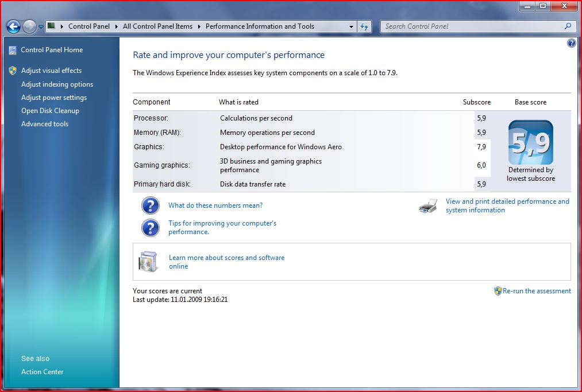This screenshot has height=392, width=582.
Task: Click the What is rated column header
Action: pos(238,102)
